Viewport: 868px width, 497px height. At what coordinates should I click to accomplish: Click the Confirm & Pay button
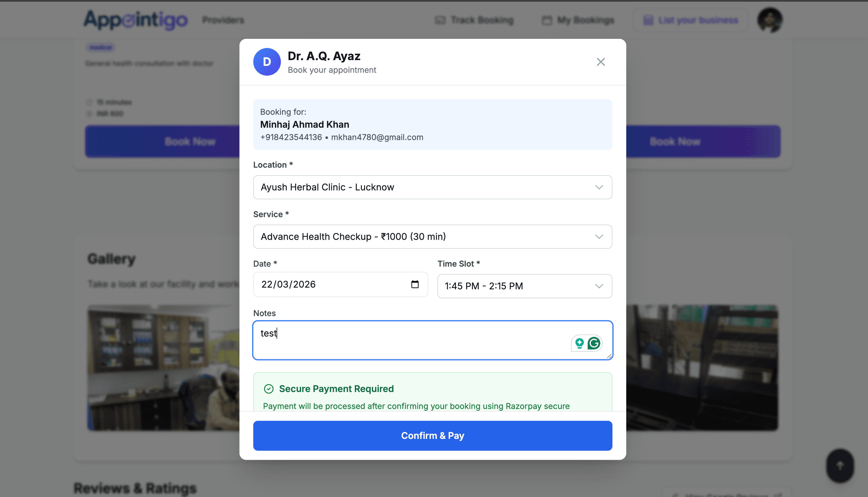click(432, 435)
